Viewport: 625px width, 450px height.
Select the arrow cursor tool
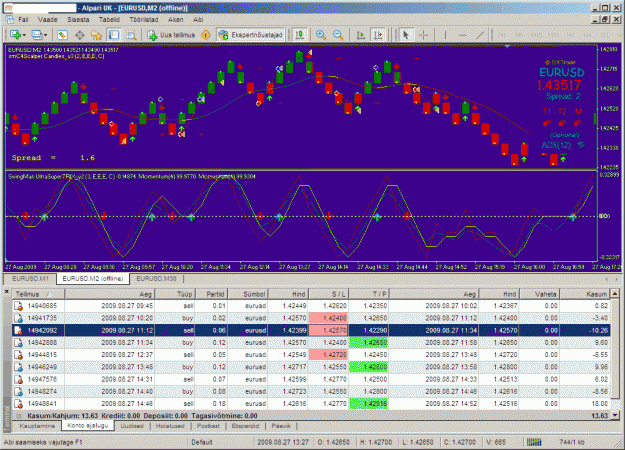(405, 35)
